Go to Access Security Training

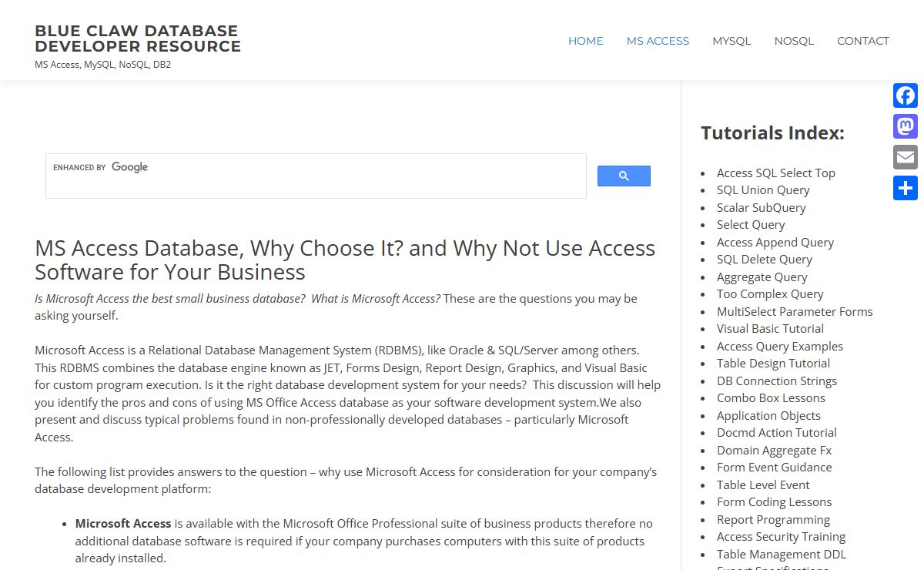(782, 537)
